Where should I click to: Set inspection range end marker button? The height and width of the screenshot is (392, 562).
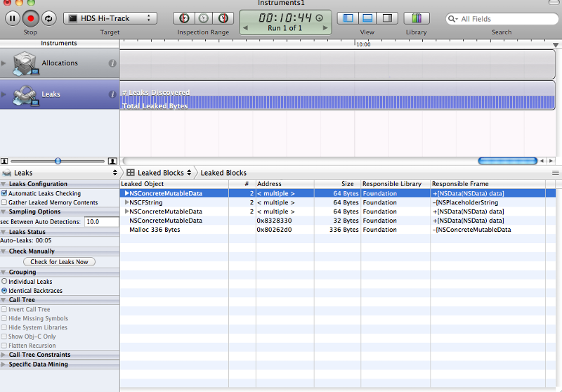tap(223, 18)
